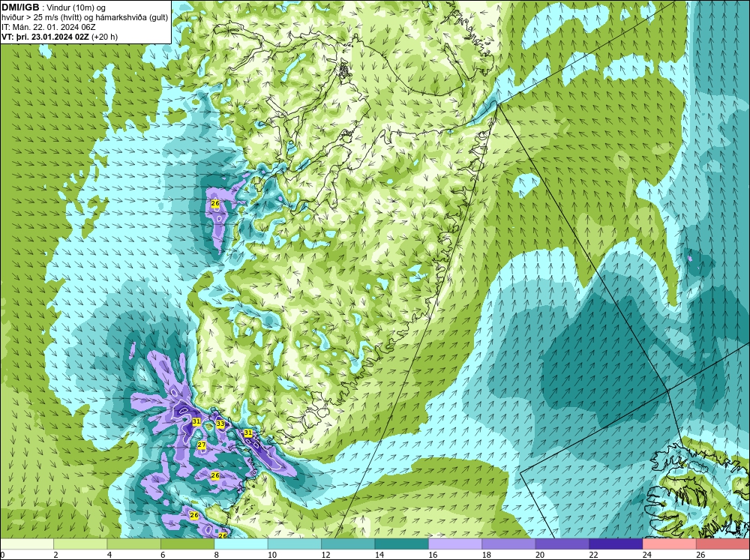This screenshot has height=560, width=750.
Task: Click the 0–2 m/s pale cream legend swatch
Action: coord(27,544)
